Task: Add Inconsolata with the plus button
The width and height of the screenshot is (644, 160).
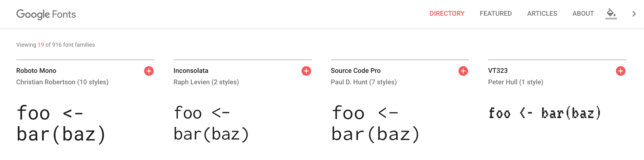Action: tap(306, 71)
